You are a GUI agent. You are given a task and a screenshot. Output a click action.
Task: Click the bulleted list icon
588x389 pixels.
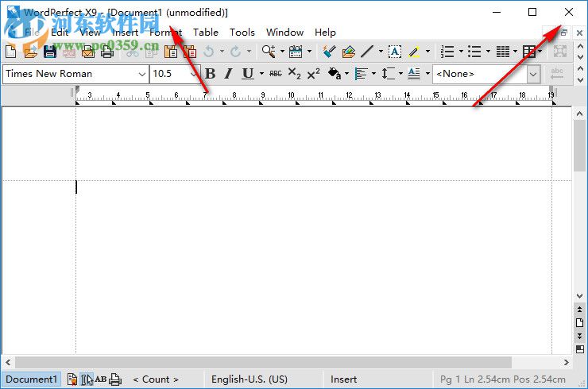[x=474, y=52]
